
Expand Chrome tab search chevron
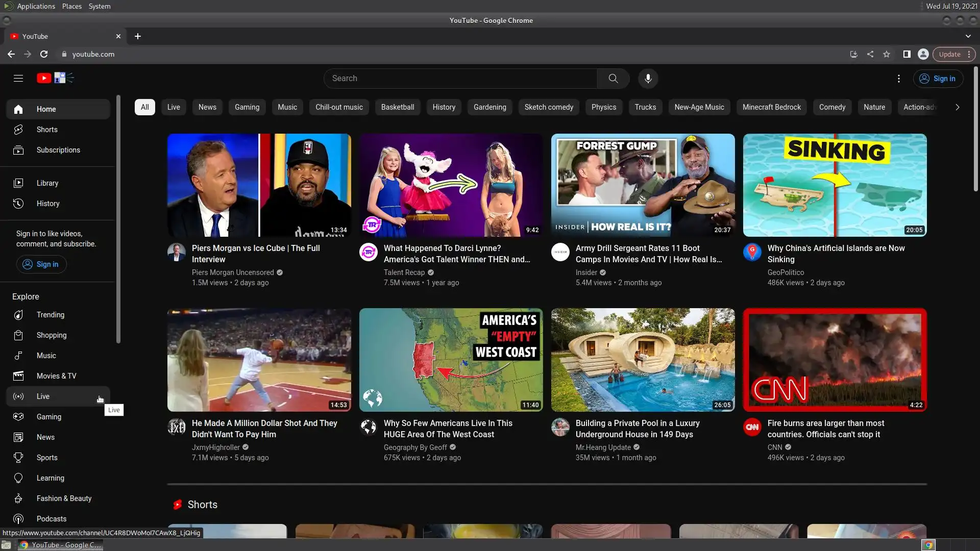click(x=968, y=36)
